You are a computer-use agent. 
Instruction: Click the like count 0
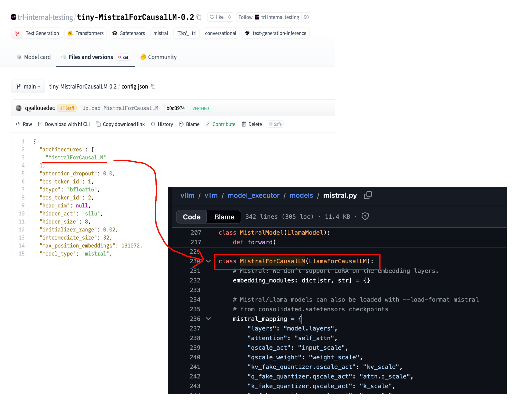click(x=229, y=17)
